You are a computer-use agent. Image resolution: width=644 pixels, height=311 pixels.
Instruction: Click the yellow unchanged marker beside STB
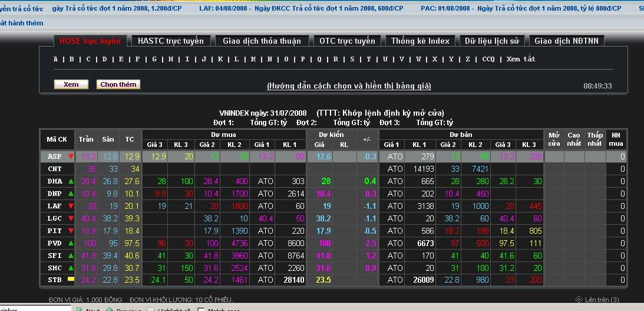tap(71, 280)
